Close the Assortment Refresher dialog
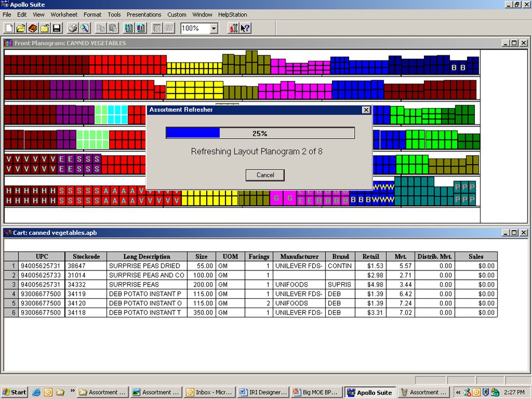The width and height of the screenshot is (532, 399). [366, 110]
